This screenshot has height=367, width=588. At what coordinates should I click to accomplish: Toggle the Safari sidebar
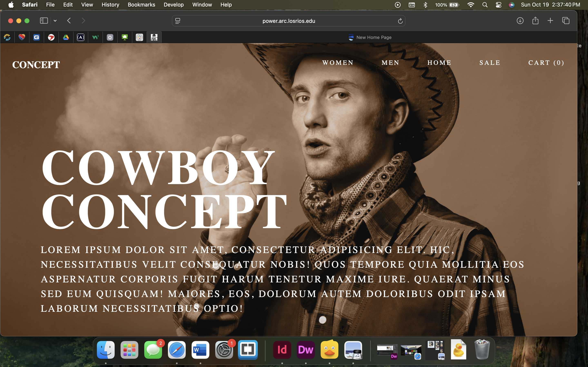pos(44,21)
